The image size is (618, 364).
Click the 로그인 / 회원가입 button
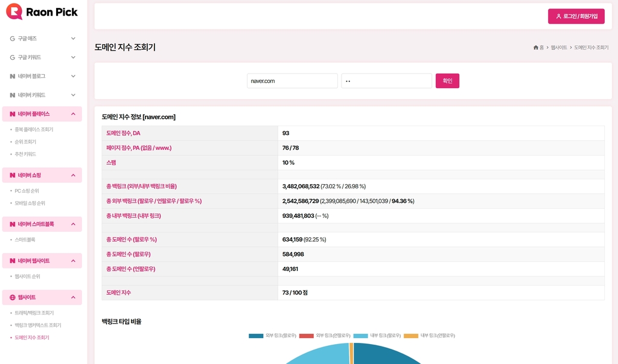[576, 16]
